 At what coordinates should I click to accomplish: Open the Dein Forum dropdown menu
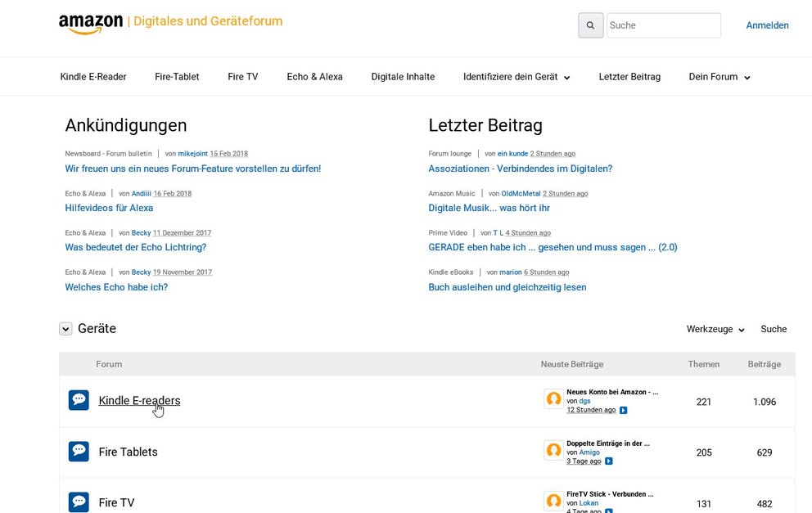pyautogui.click(x=718, y=76)
